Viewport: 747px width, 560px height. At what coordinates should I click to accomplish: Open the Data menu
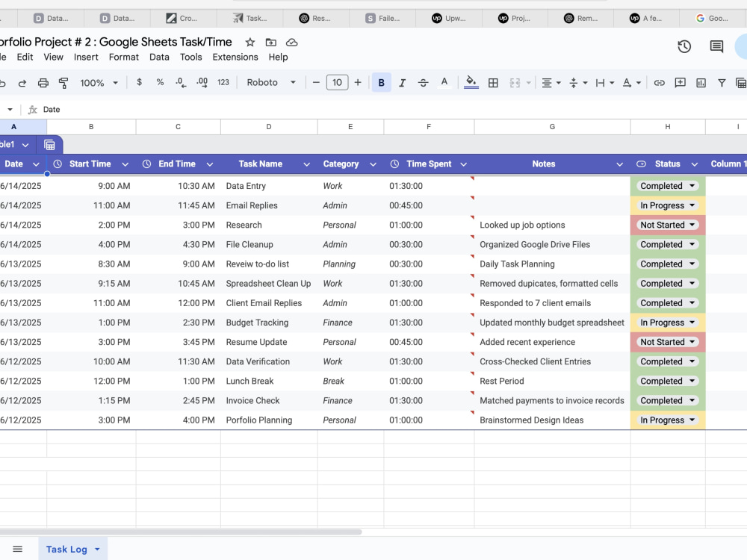point(159,57)
